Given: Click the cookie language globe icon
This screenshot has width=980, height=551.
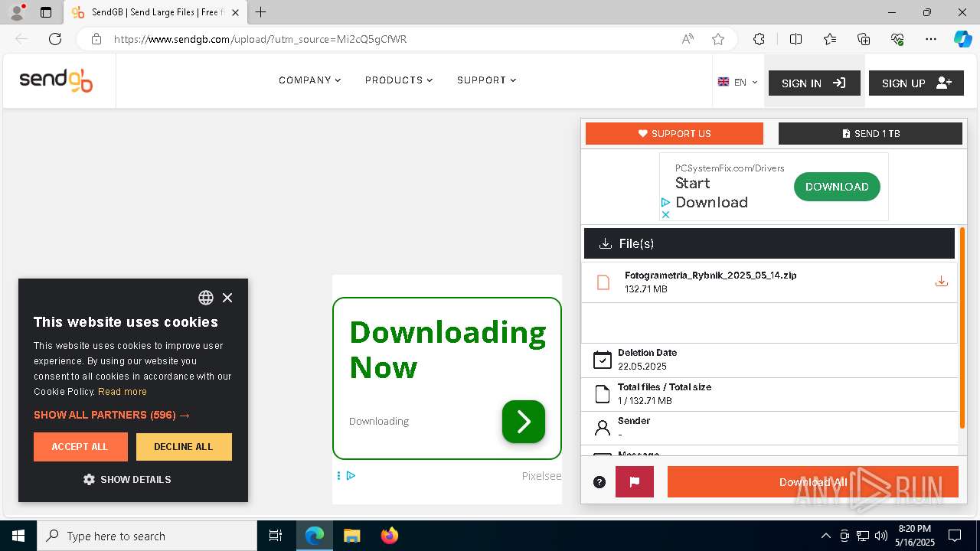Looking at the screenshot, I should click(x=206, y=298).
